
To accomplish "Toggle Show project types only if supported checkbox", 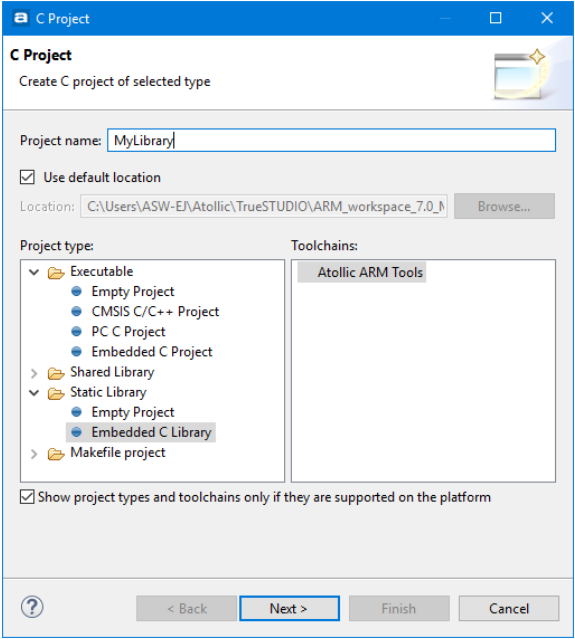I will tap(27, 497).
